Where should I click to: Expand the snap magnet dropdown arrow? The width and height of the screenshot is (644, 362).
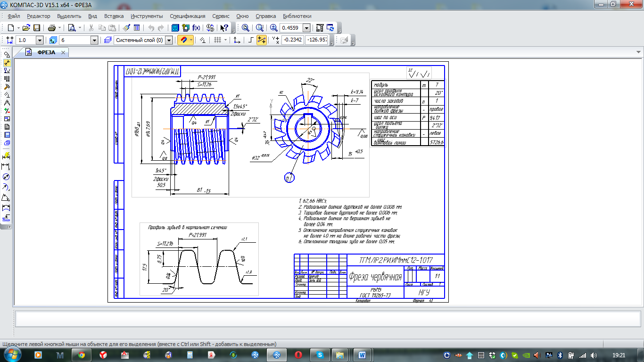pos(191,40)
